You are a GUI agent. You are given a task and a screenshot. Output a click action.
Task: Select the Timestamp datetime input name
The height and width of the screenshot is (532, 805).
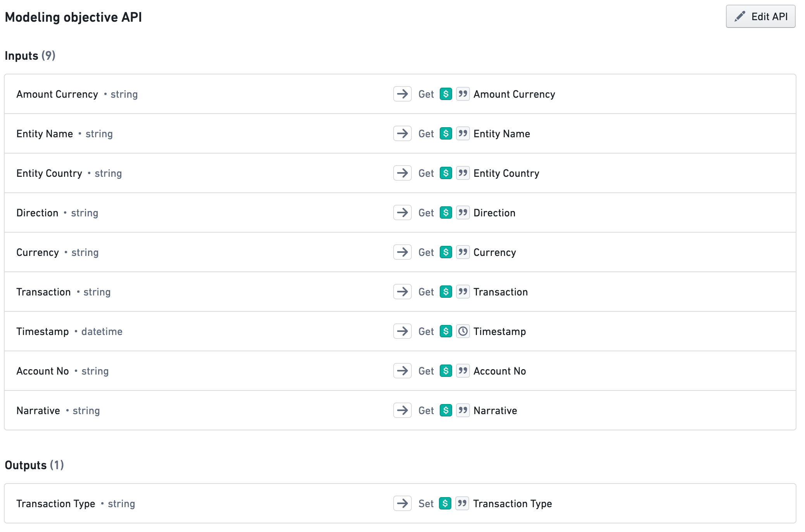pyautogui.click(x=43, y=332)
